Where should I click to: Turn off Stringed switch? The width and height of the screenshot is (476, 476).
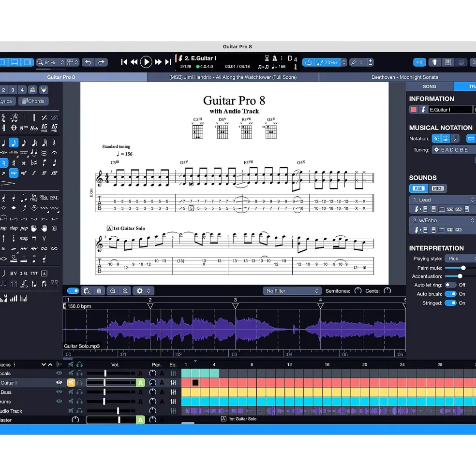pyautogui.click(x=450, y=303)
